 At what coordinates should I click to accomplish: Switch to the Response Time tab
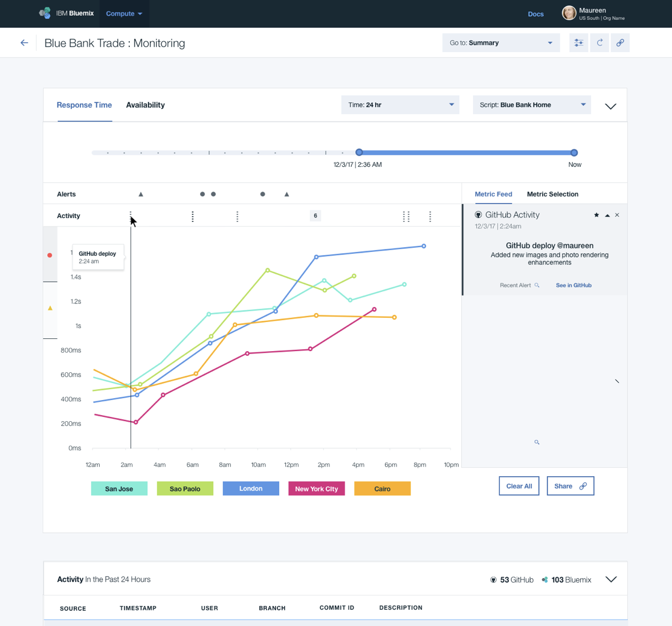pyautogui.click(x=85, y=105)
